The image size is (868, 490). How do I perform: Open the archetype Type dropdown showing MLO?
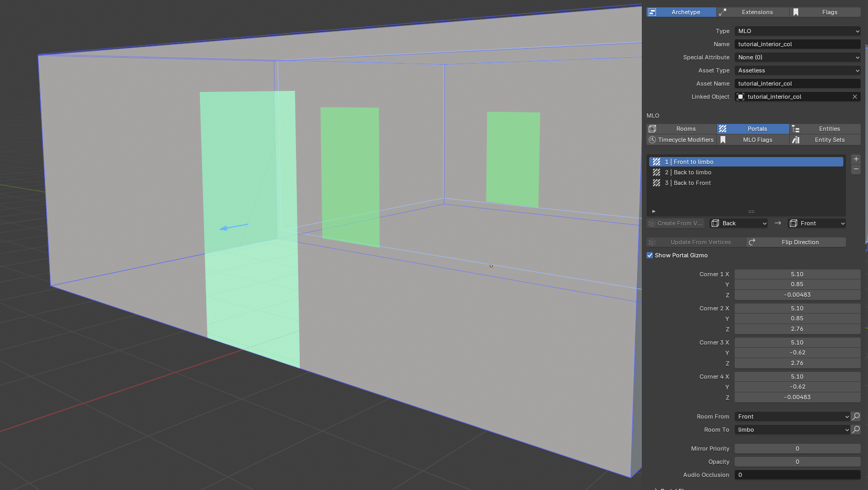[x=797, y=31]
